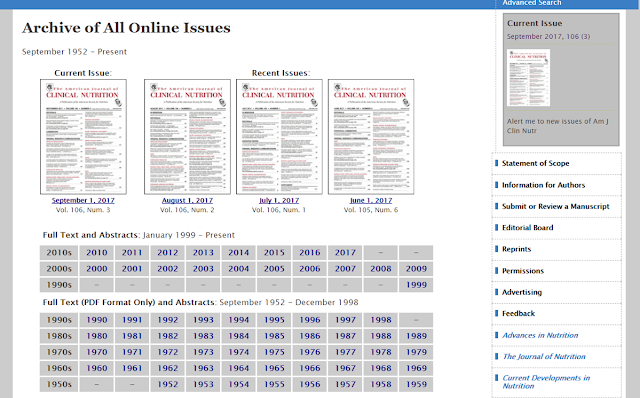Open the 2013 archive year

203,253
